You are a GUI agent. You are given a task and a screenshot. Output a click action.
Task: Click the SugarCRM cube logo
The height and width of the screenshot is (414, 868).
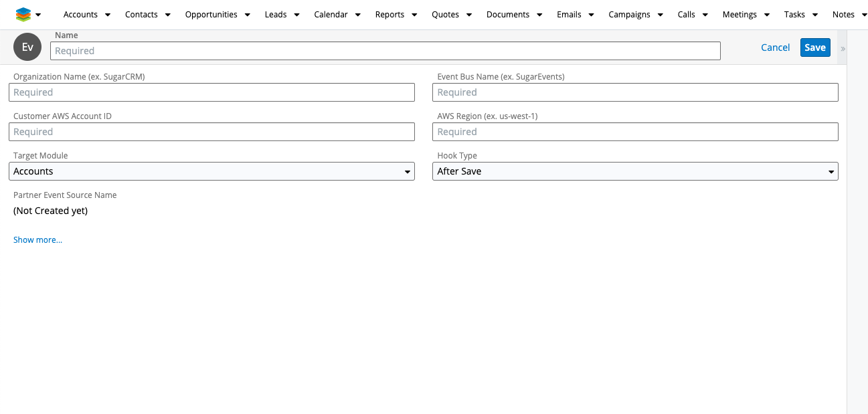23,14
